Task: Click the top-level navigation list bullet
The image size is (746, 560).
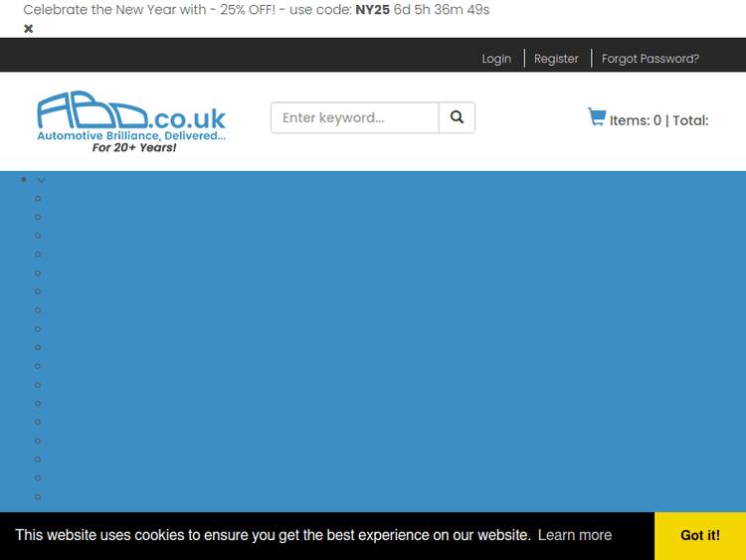Action: click(24, 180)
